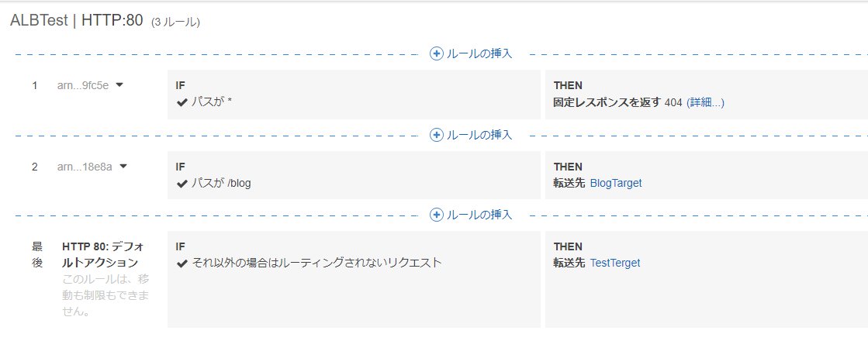Select the arn...18e8a rule identifier
Screen dimensions: 868x341
coord(84,166)
